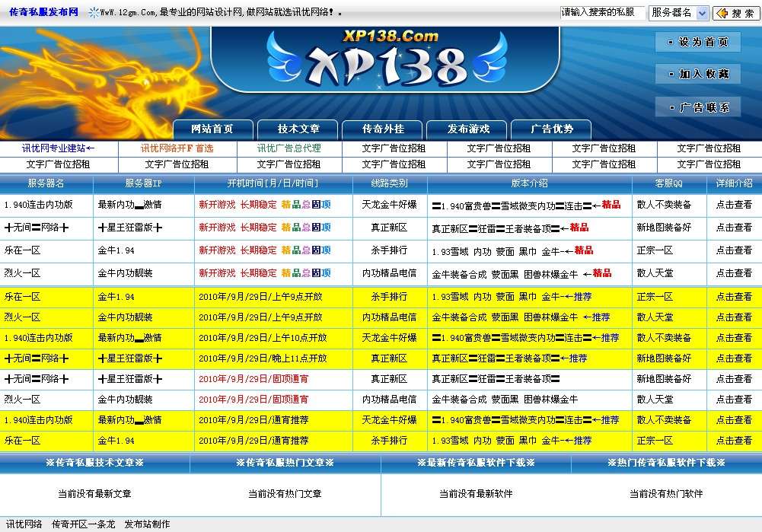762x532 pixels.
Task: Click the 加入收藏 button
Action: 699,75
